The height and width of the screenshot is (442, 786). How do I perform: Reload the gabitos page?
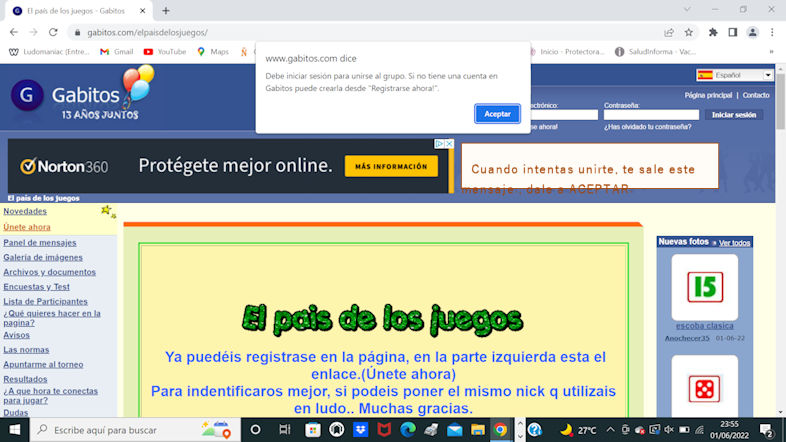53,32
